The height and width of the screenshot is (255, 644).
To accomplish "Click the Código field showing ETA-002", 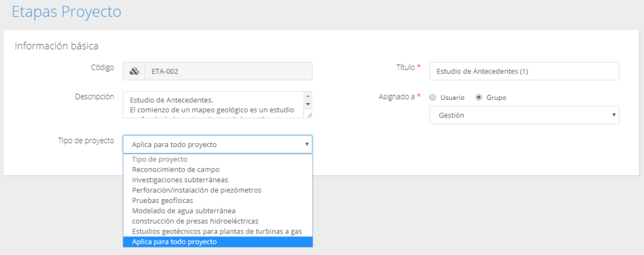I will click(228, 72).
